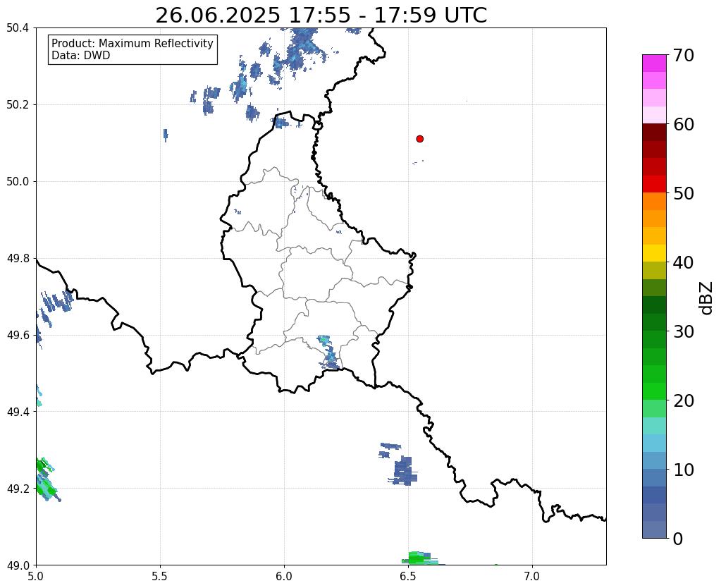
Task: Select the 'Product: Maximum Reflectivity' legend text
Action: click(133, 43)
